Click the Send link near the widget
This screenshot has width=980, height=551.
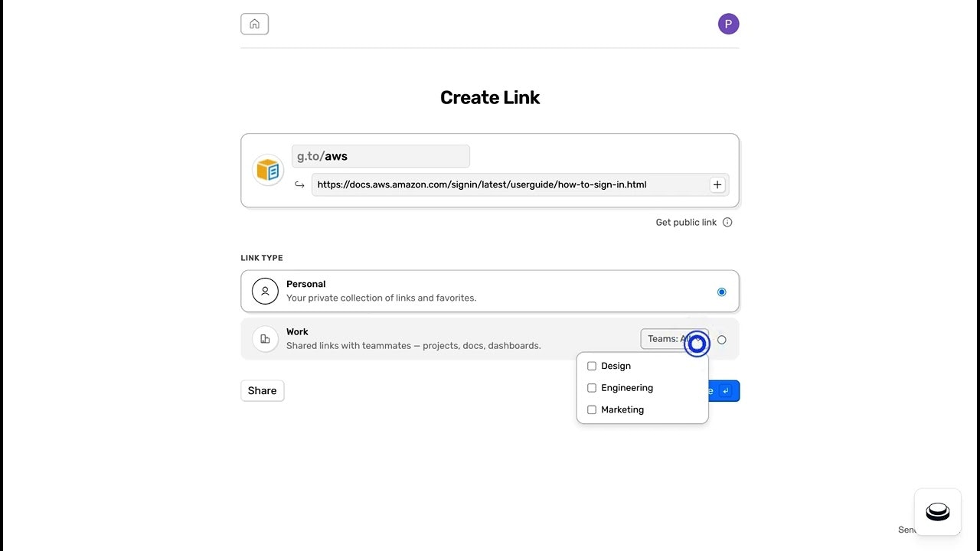click(x=908, y=530)
